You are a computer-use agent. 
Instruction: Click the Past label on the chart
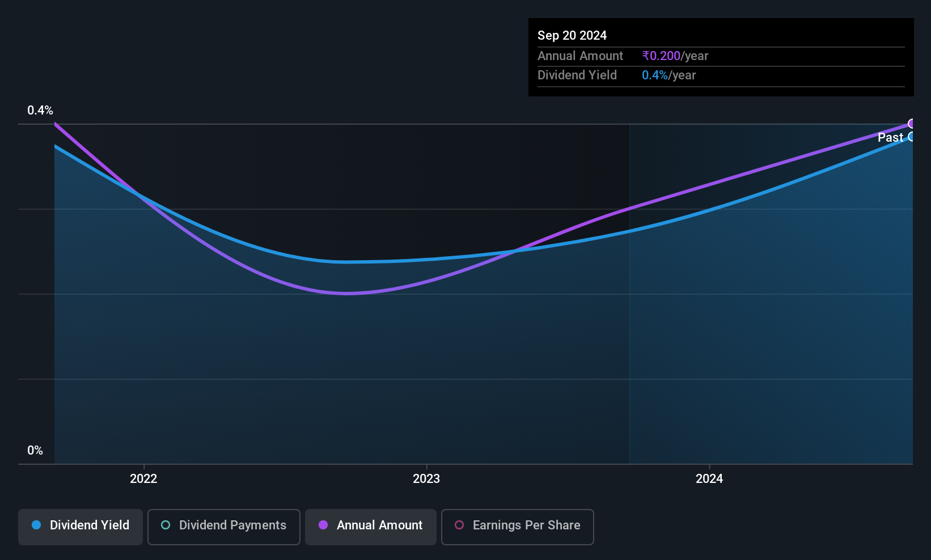tap(890, 137)
